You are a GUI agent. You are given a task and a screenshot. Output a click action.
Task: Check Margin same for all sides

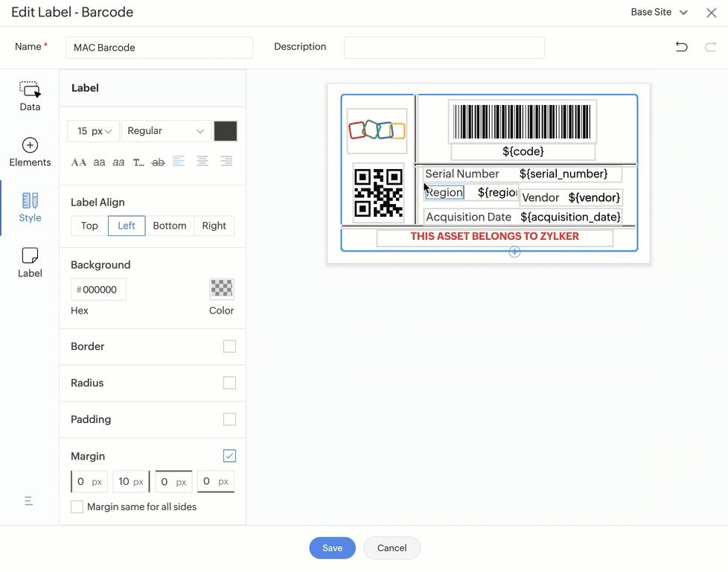point(77,507)
